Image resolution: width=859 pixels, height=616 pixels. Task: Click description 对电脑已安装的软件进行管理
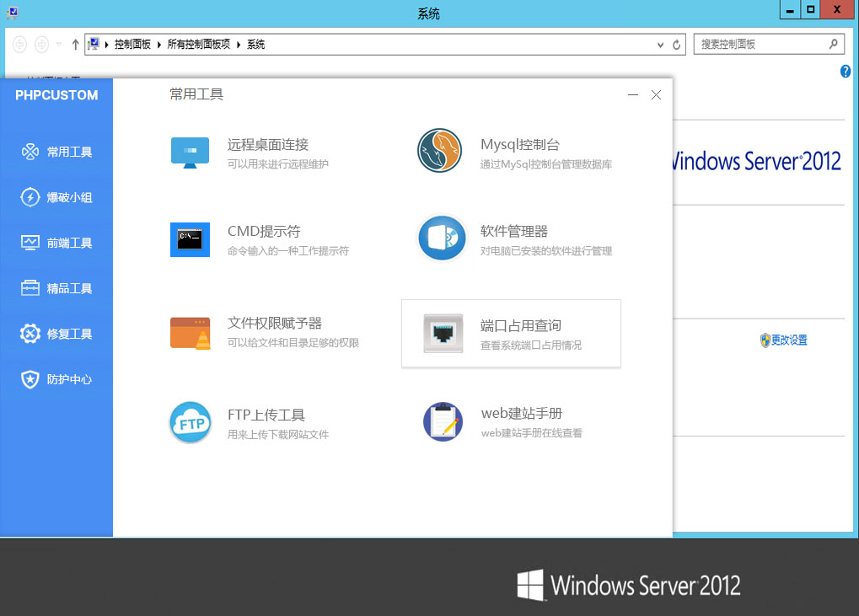[x=546, y=251]
